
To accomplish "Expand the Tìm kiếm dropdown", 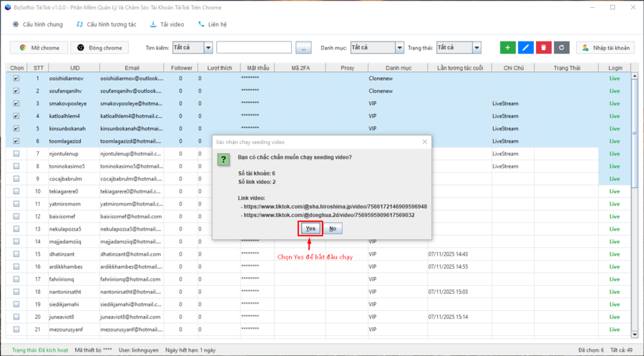I will 208,48.
